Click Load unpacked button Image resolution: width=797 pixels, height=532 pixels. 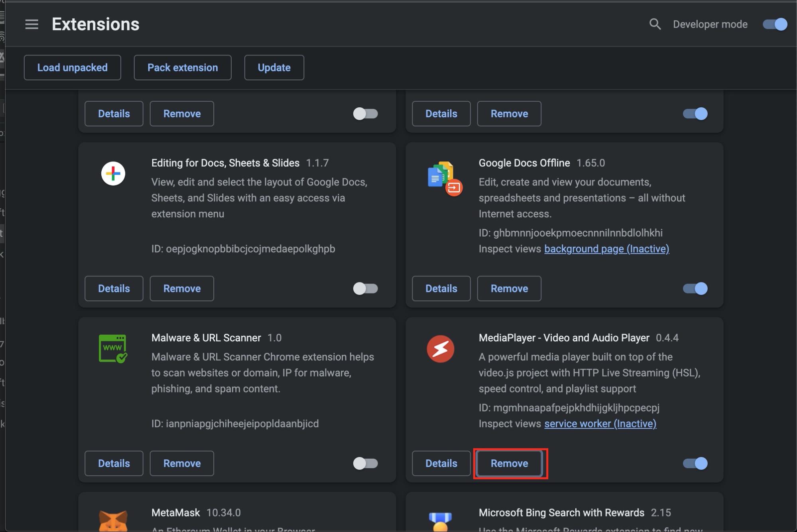pos(73,67)
